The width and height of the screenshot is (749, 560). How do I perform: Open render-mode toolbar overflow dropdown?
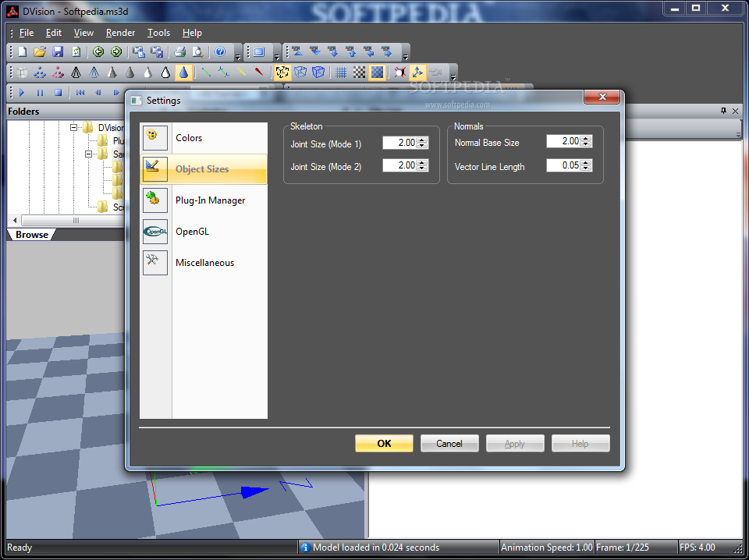453,77
